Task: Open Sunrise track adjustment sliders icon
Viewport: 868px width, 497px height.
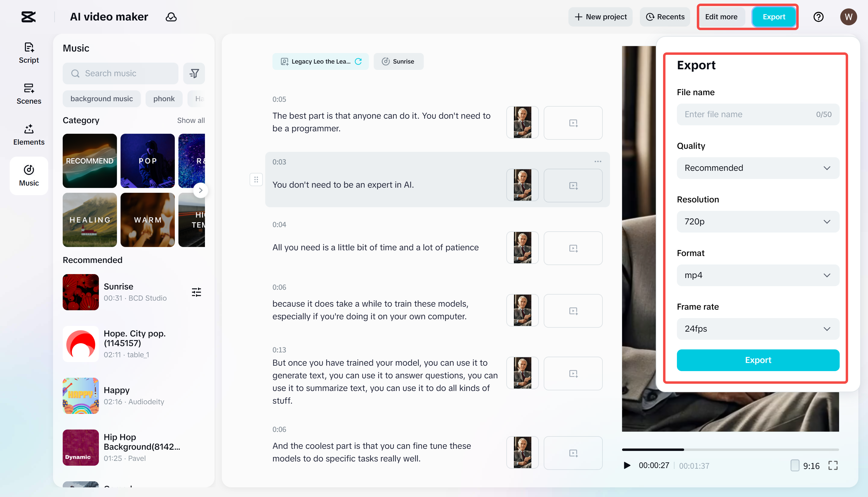Action: 196,292
